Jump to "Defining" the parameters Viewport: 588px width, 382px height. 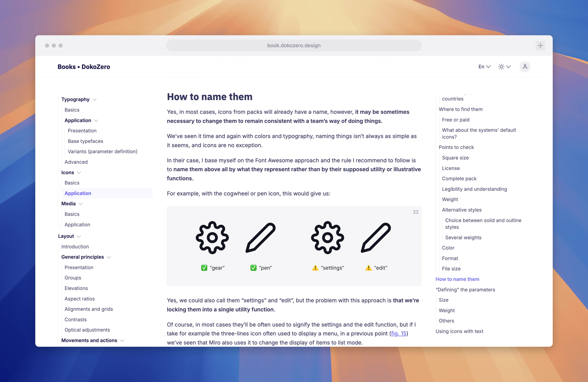[465, 290]
